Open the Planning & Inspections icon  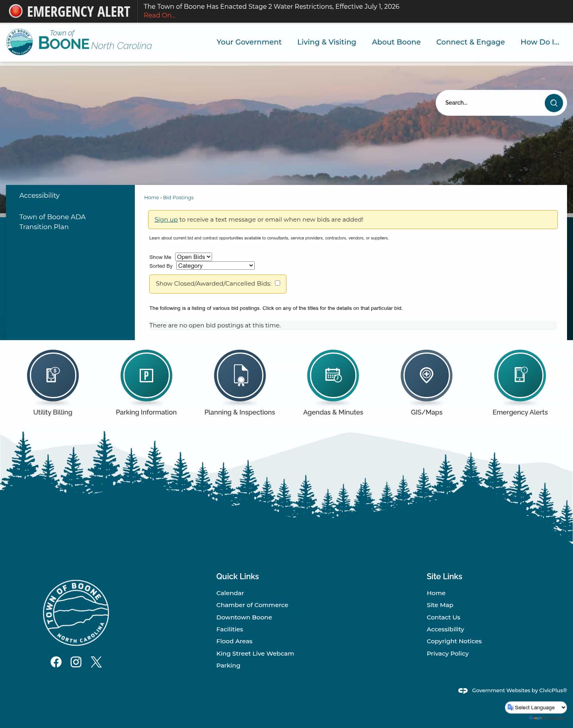pos(240,375)
